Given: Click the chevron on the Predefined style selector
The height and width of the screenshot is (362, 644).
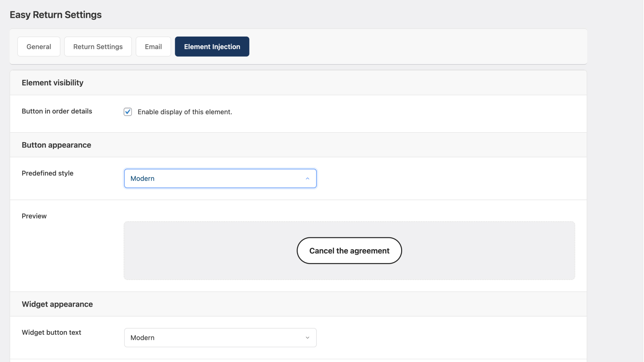Looking at the screenshot, I should pos(308,178).
